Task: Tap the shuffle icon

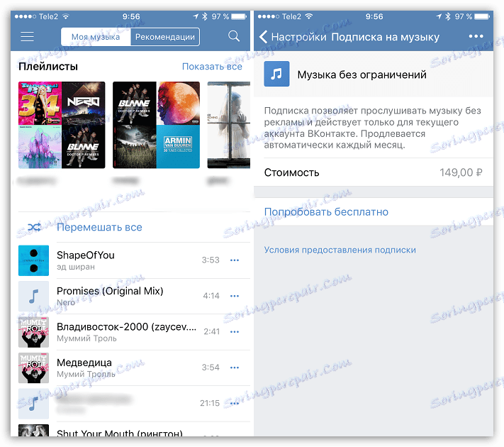Action: pos(34,227)
